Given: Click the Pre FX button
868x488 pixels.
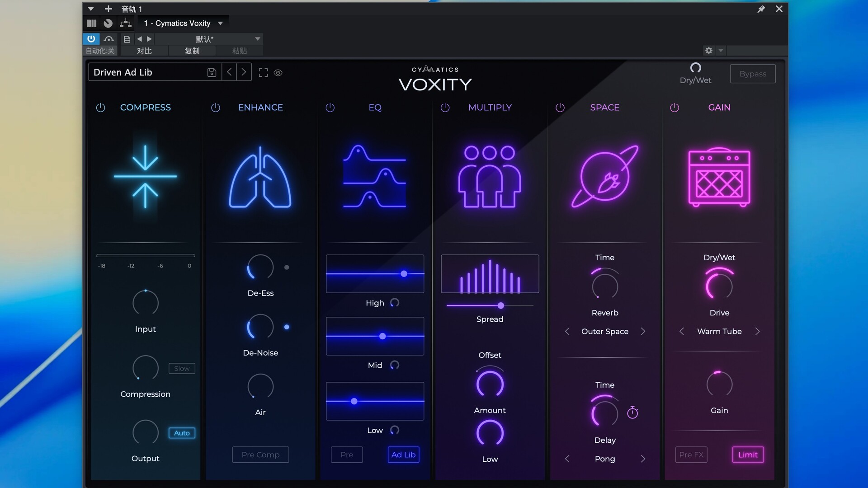Looking at the screenshot, I should pyautogui.click(x=691, y=455).
